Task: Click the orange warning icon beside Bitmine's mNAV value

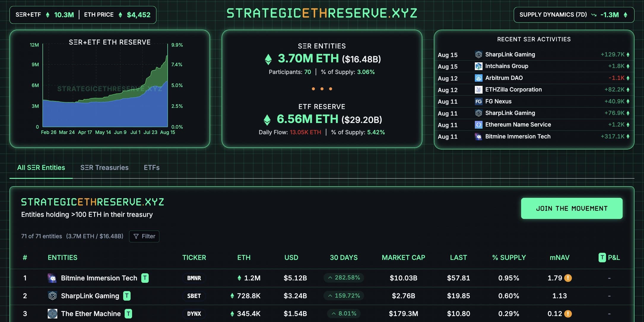Action: coord(568,278)
